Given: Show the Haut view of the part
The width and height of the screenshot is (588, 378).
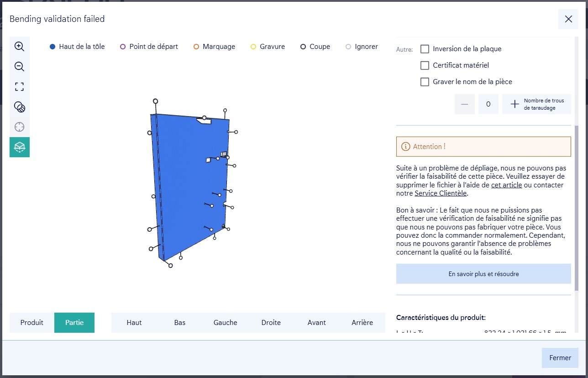Looking at the screenshot, I should point(134,323).
